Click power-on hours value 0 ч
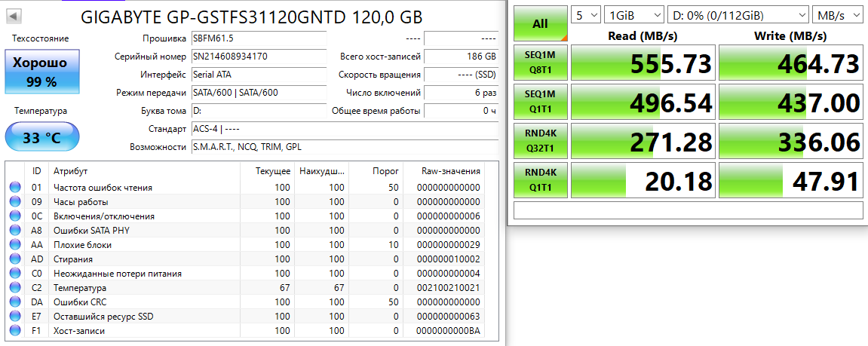 tap(461, 110)
